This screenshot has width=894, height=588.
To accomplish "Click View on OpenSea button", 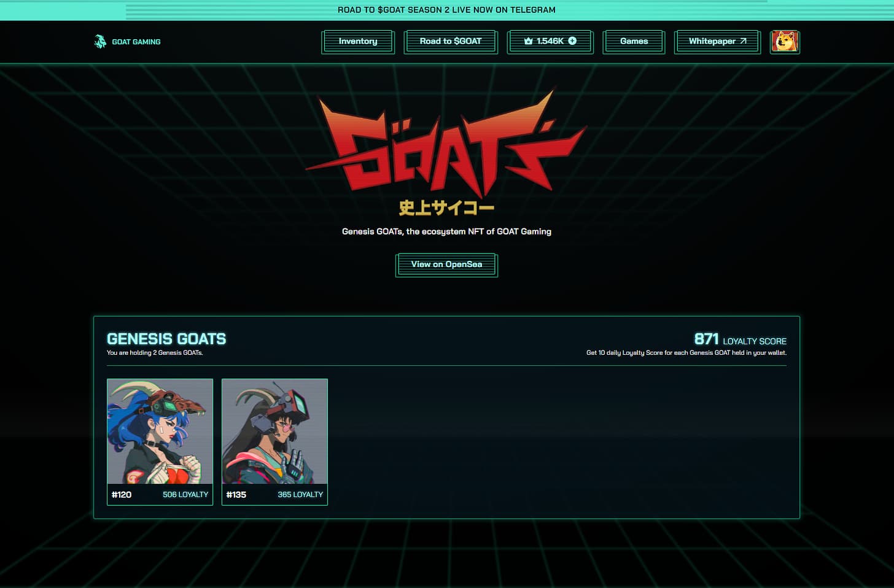I will 446,265.
